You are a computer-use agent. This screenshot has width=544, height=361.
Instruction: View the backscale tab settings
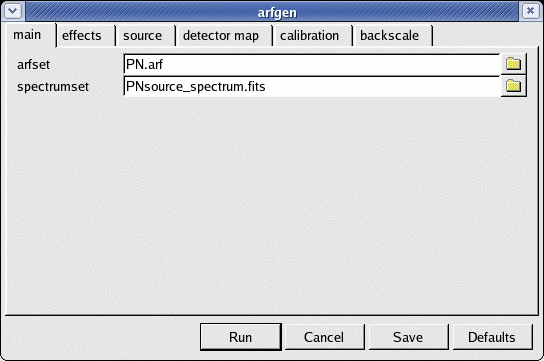pyautogui.click(x=390, y=36)
